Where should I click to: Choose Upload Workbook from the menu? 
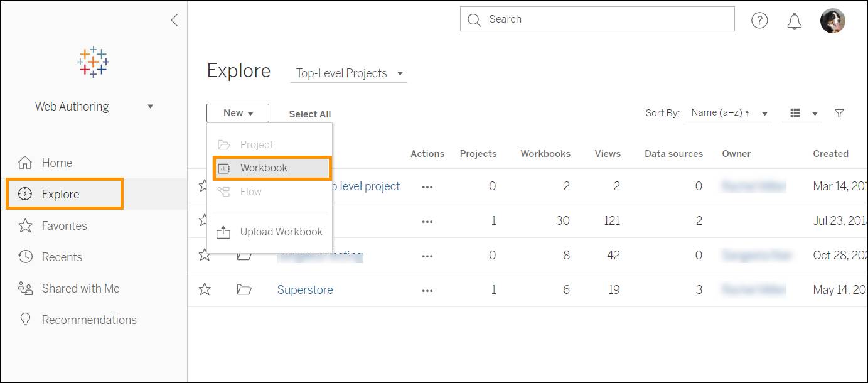click(x=281, y=232)
